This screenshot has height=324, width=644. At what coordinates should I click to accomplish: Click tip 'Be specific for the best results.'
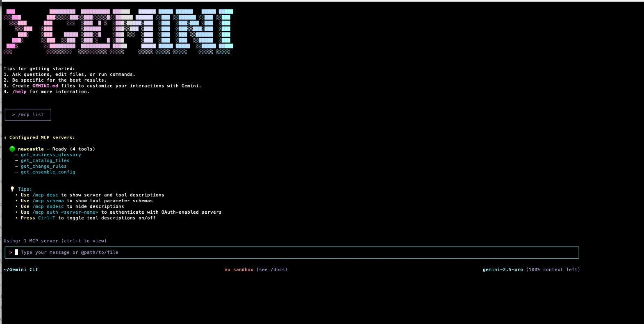[59, 80]
